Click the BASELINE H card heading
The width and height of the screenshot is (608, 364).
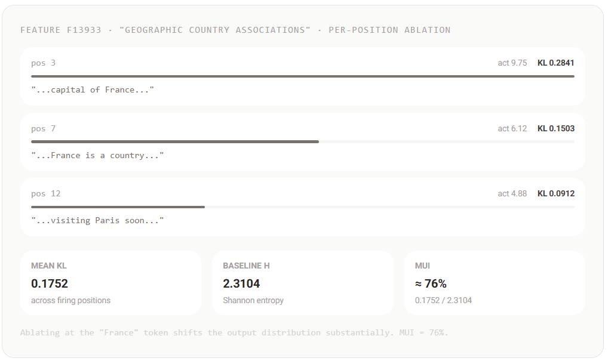(x=246, y=266)
